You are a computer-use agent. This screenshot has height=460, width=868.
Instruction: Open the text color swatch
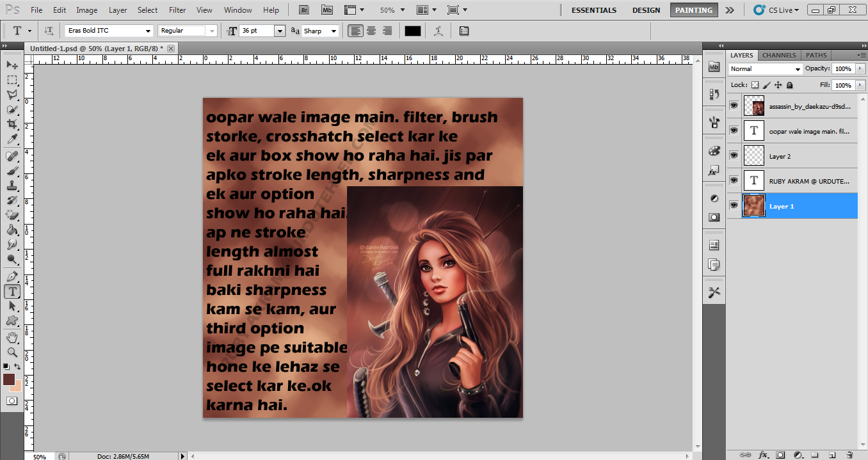tap(413, 31)
